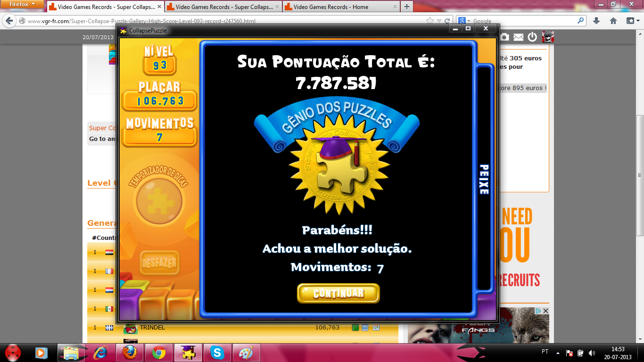Close the AdChoices advertisement with X
This screenshot has height=362, width=644.
pyautogui.click(x=545, y=311)
